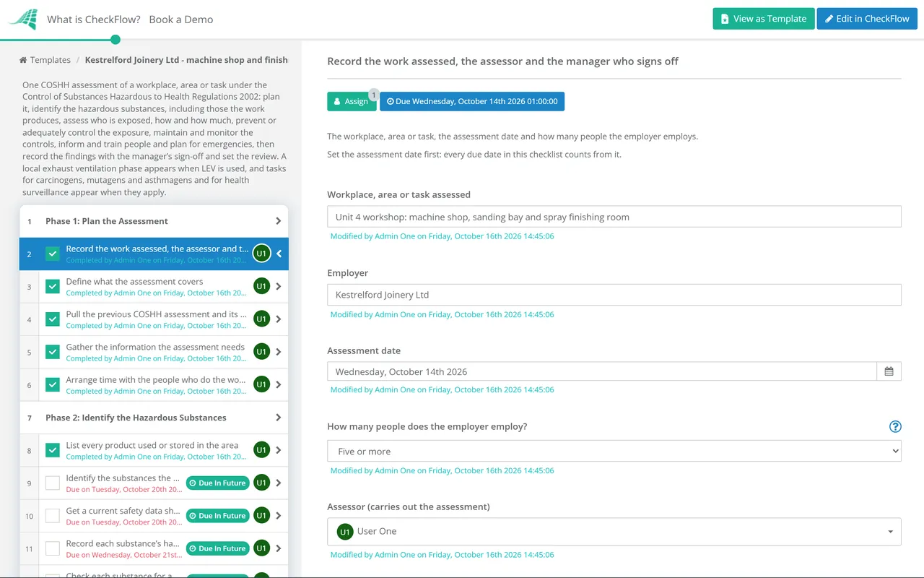
Task: Click the Assign button
Action: coord(352,101)
